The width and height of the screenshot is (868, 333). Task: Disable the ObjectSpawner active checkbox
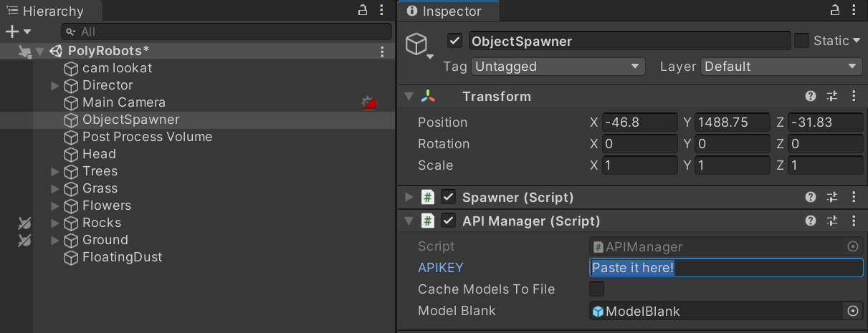tap(454, 41)
